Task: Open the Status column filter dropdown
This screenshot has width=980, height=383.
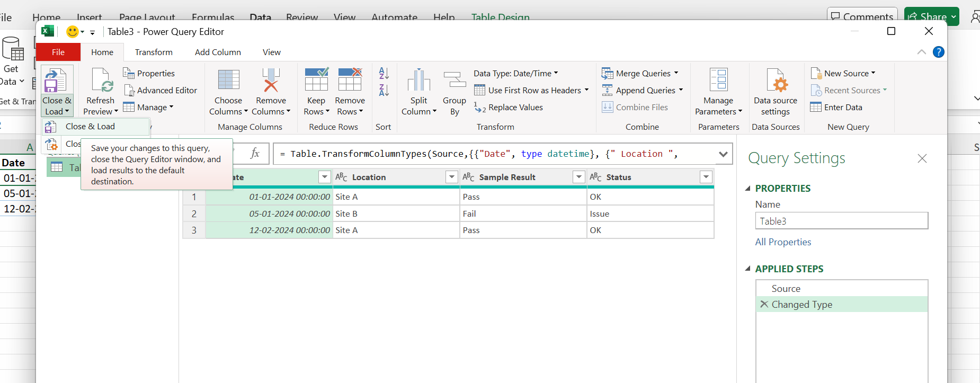Action: (x=706, y=177)
